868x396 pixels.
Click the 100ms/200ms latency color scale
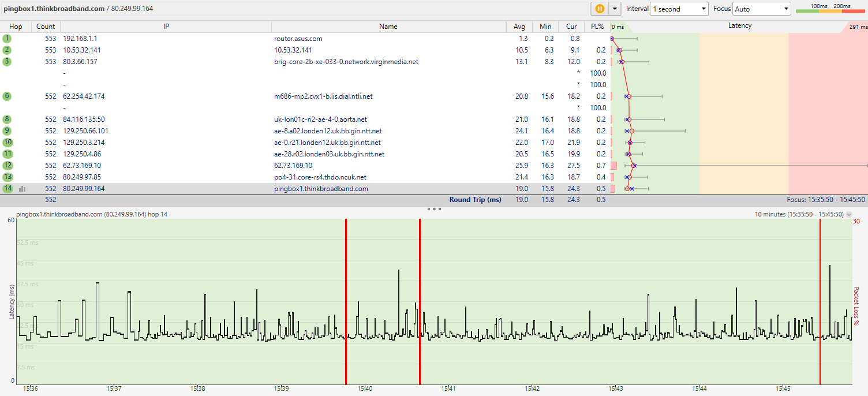pos(830,9)
